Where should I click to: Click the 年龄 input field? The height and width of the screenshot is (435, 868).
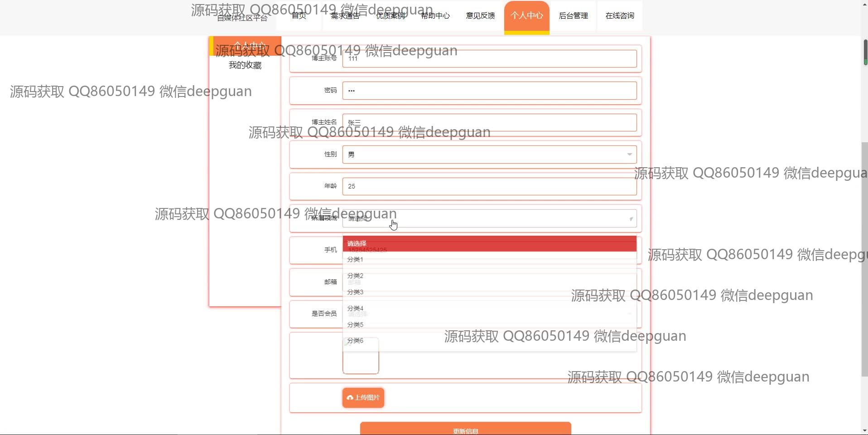pyautogui.click(x=489, y=186)
